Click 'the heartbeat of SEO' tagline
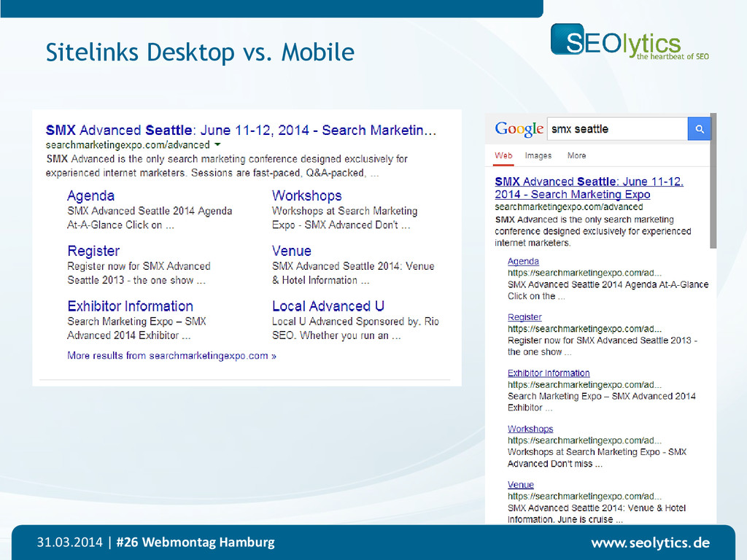The height and width of the screenshot is (560, 747). (x=673, y=57)
